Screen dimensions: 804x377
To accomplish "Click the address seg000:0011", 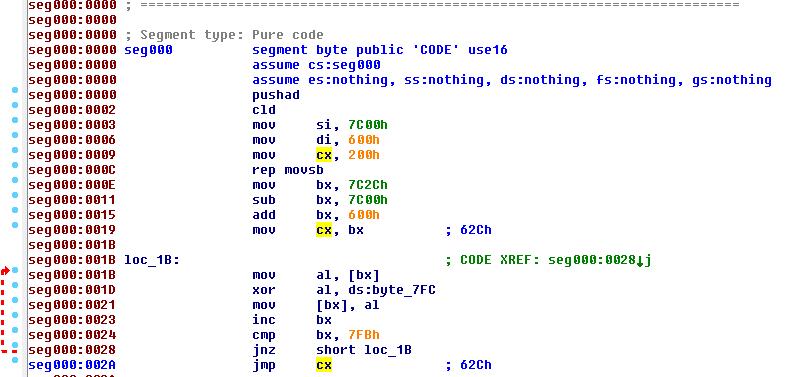I will (x=72, y=200).
